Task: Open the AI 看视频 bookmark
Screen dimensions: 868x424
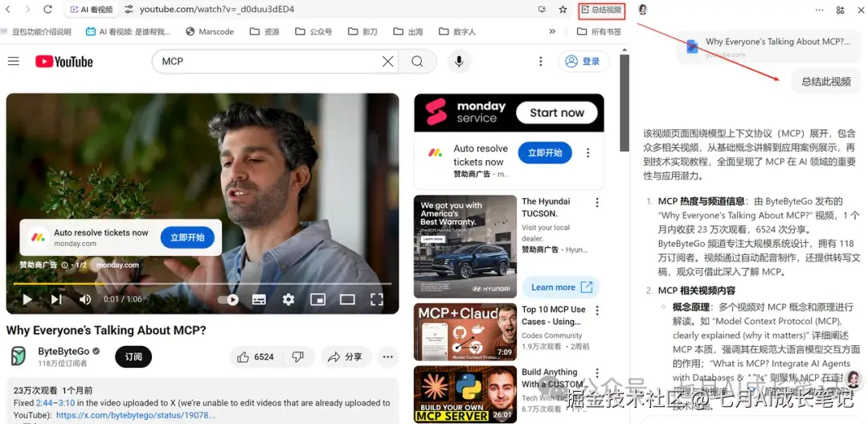Action: pos(129,31)
